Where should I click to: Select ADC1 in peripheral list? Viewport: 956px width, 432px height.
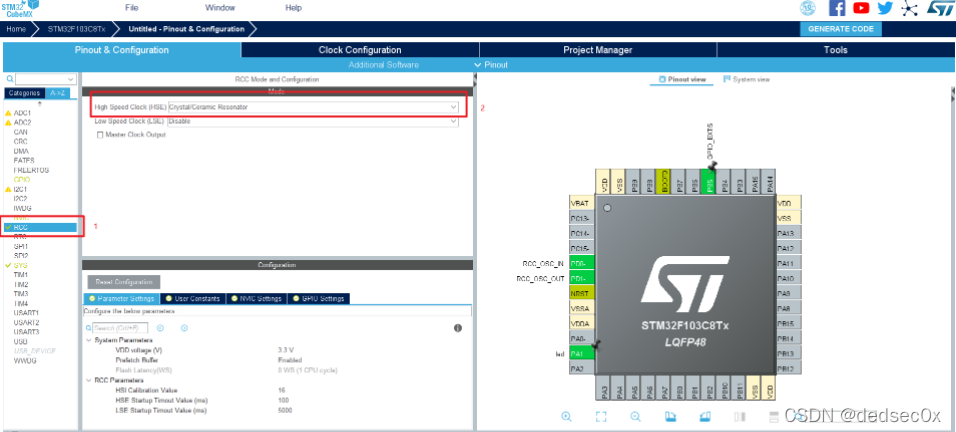(x=22, y=113)
